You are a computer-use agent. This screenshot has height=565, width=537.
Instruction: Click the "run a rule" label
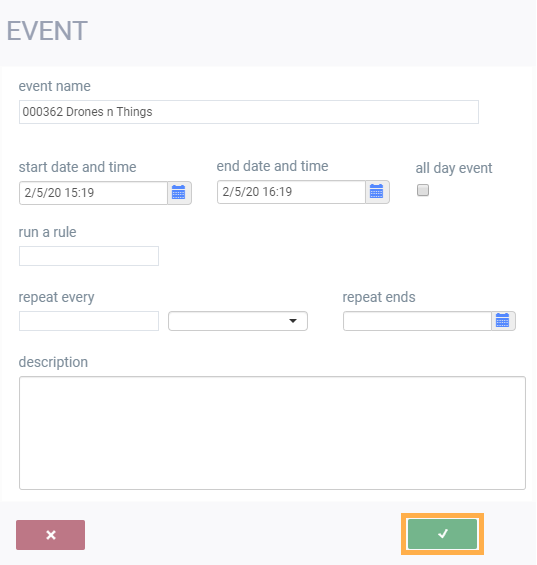(x=47, y=232)
